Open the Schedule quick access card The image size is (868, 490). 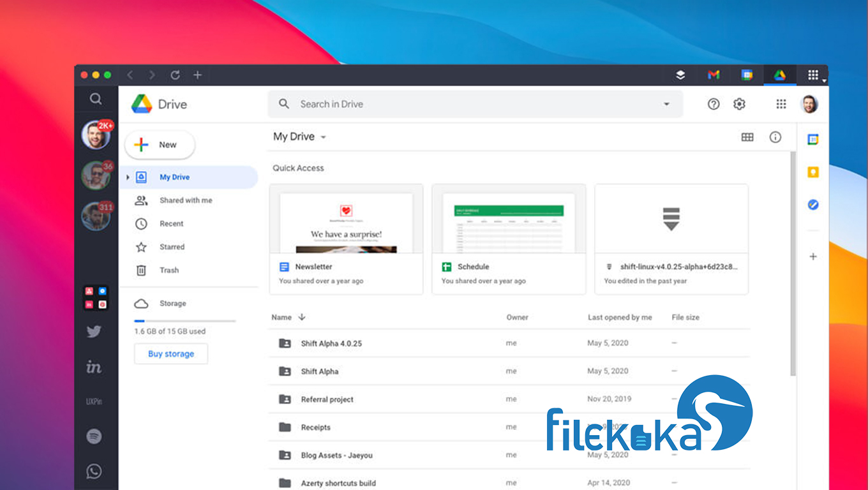point(509,239)
